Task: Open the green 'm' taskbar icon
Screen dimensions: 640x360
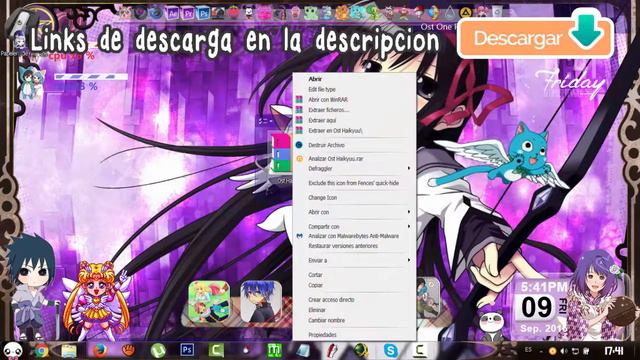Action: point(274,350)
